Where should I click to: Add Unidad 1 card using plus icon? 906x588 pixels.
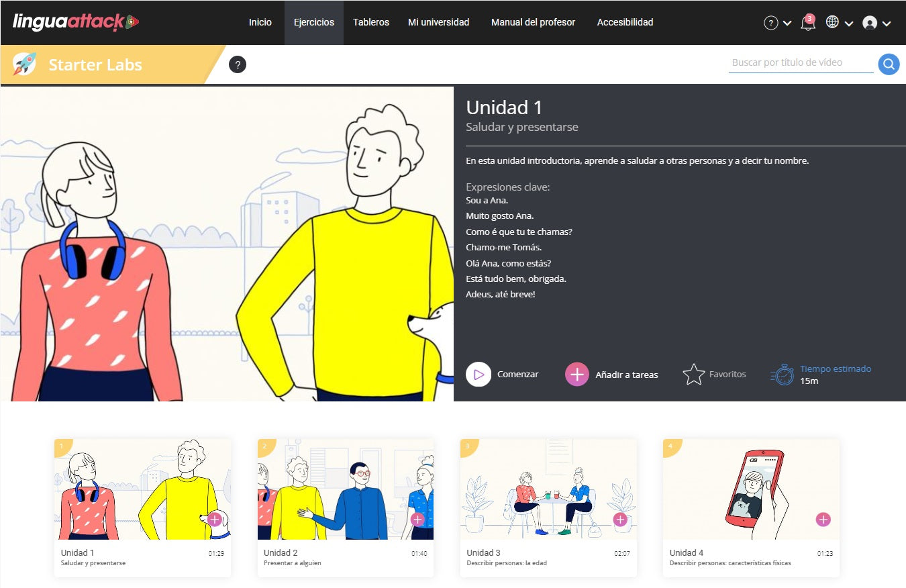click(215, 520)
